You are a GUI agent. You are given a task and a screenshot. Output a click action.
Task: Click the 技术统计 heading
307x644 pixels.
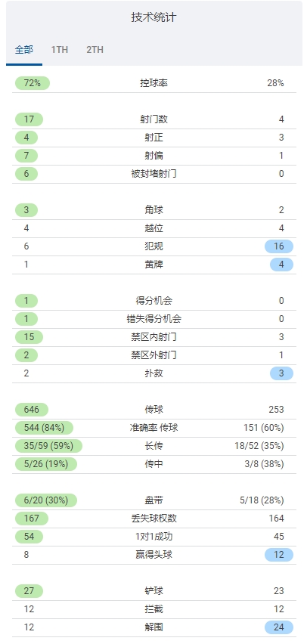pyautogui.click(x=153, y=17)
